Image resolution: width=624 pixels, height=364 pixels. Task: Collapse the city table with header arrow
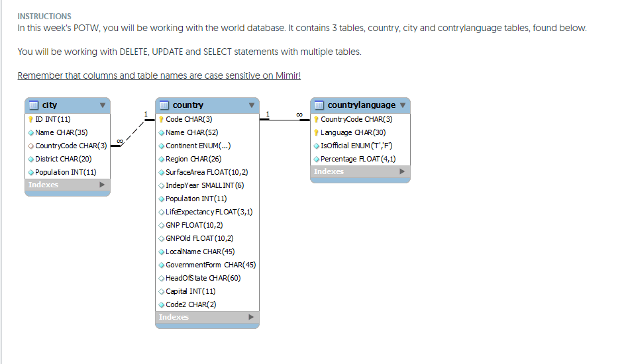point(103,105)
